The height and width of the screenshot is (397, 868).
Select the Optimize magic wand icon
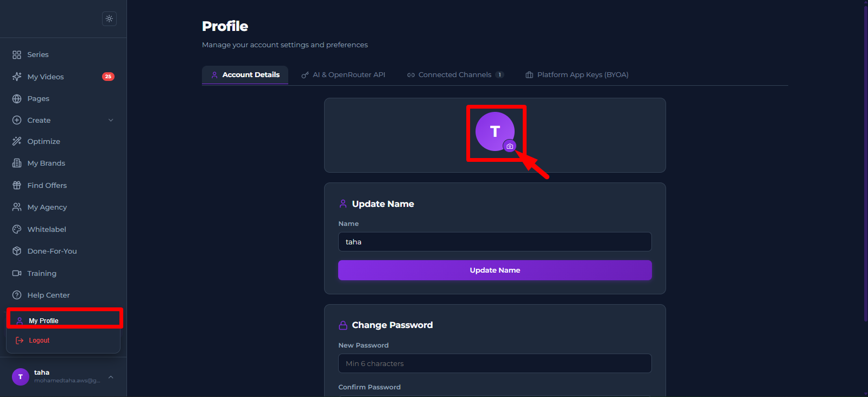(x=17, y=141)
